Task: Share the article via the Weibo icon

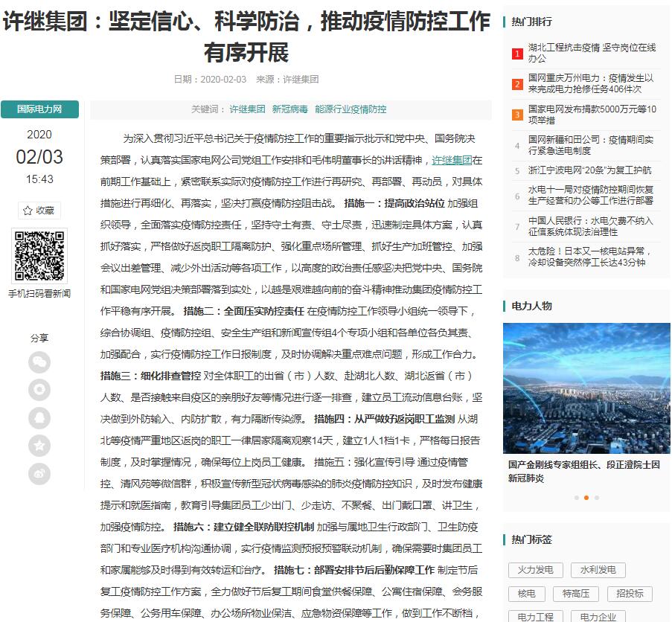Action: [39, 474]
